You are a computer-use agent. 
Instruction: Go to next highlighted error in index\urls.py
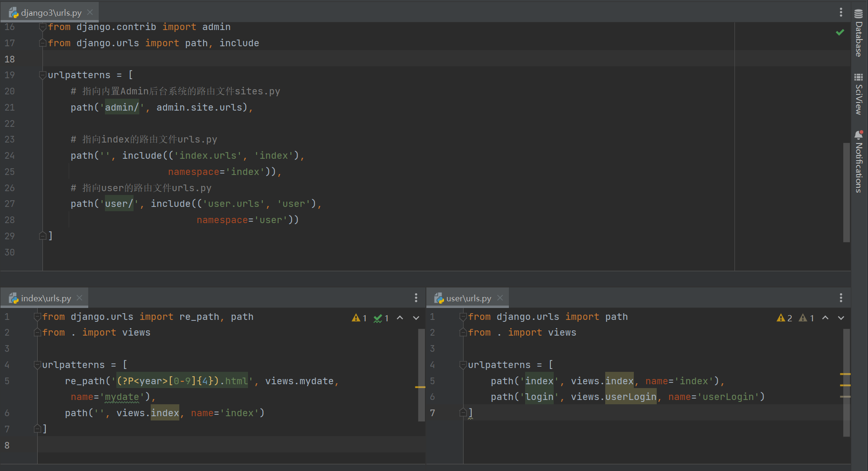click(x=416, y=318)
